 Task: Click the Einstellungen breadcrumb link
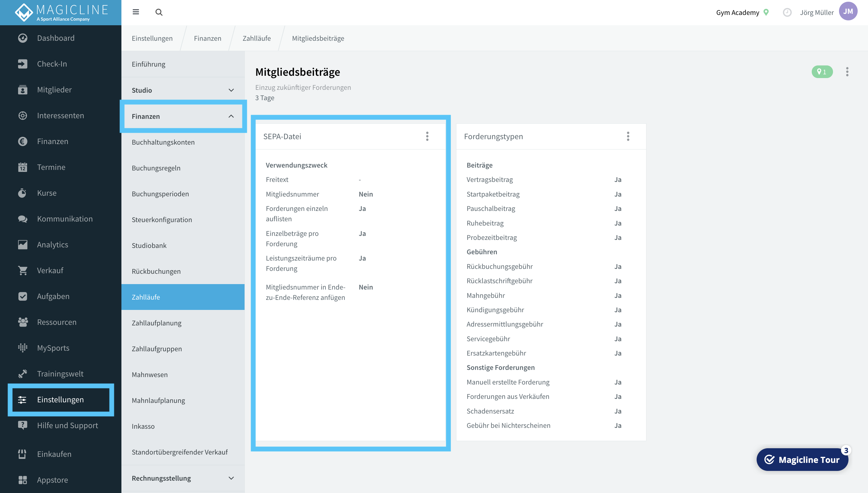(x=152, y=38)
